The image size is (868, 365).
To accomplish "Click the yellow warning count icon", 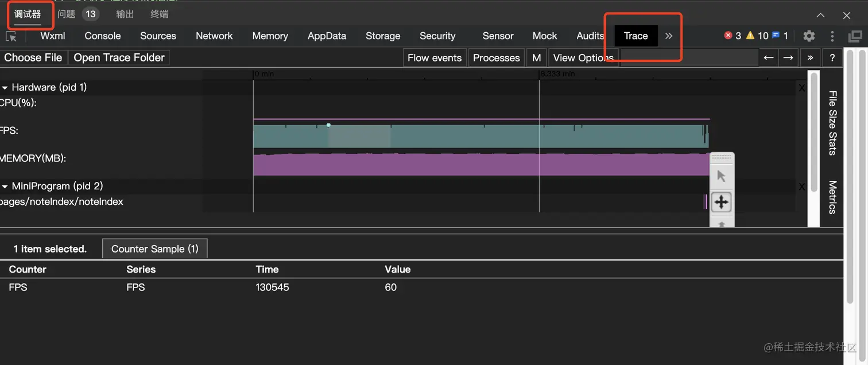I will [750, 36].
